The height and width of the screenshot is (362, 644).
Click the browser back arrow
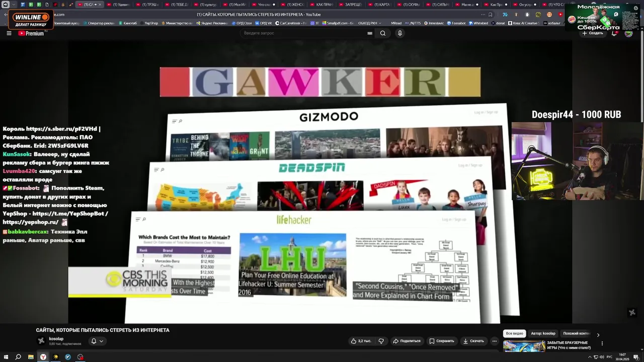pos(6,15)
